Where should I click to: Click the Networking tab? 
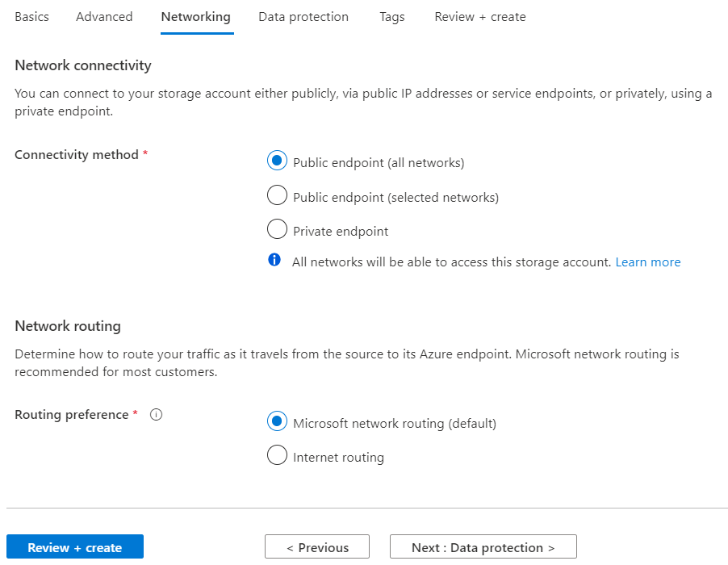[x=195, y=17]
